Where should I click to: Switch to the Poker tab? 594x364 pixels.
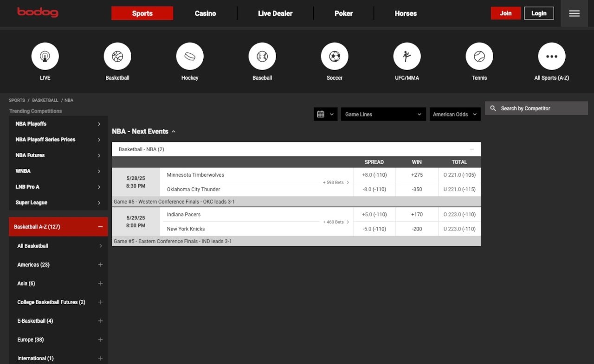(343, 13)
